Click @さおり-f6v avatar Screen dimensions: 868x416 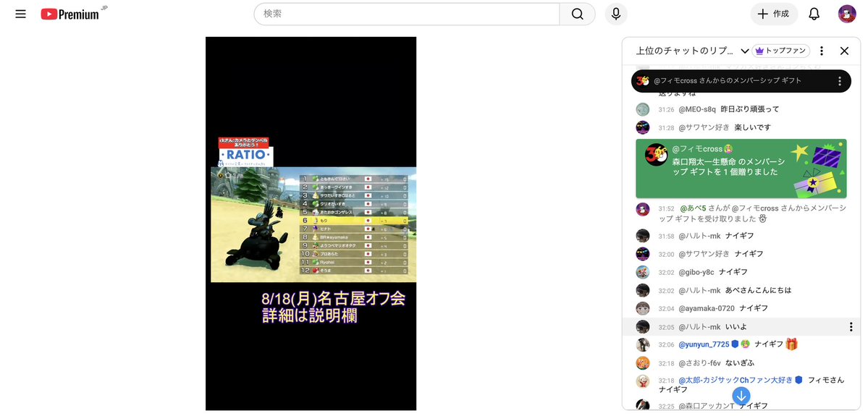click(642, 363)
